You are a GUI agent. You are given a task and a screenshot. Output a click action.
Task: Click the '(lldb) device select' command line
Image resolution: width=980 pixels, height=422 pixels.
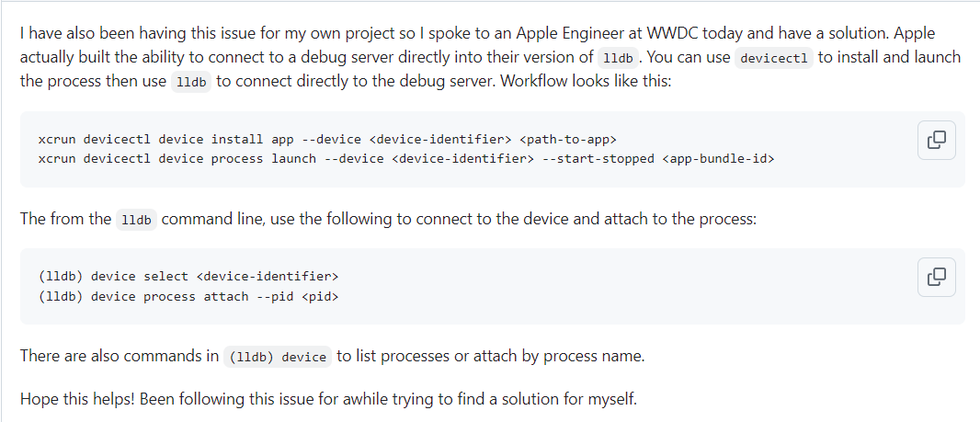(188, 276)
